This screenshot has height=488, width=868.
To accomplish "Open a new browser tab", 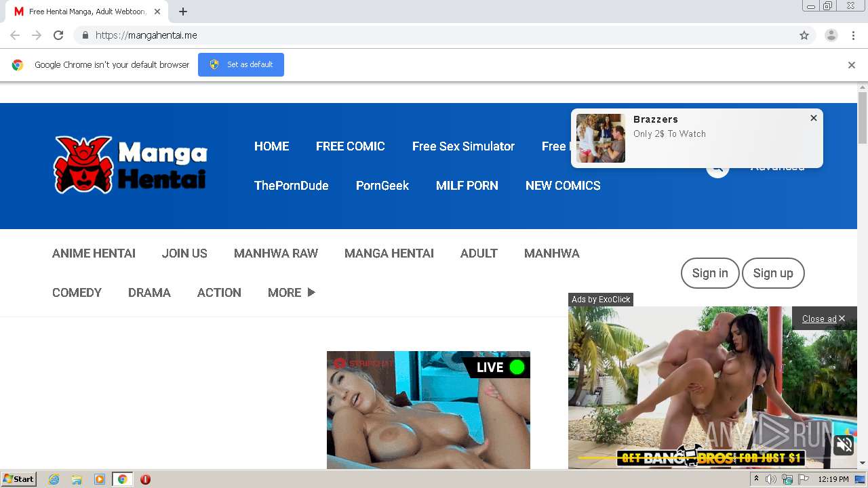I will click(x=183, y=12).
